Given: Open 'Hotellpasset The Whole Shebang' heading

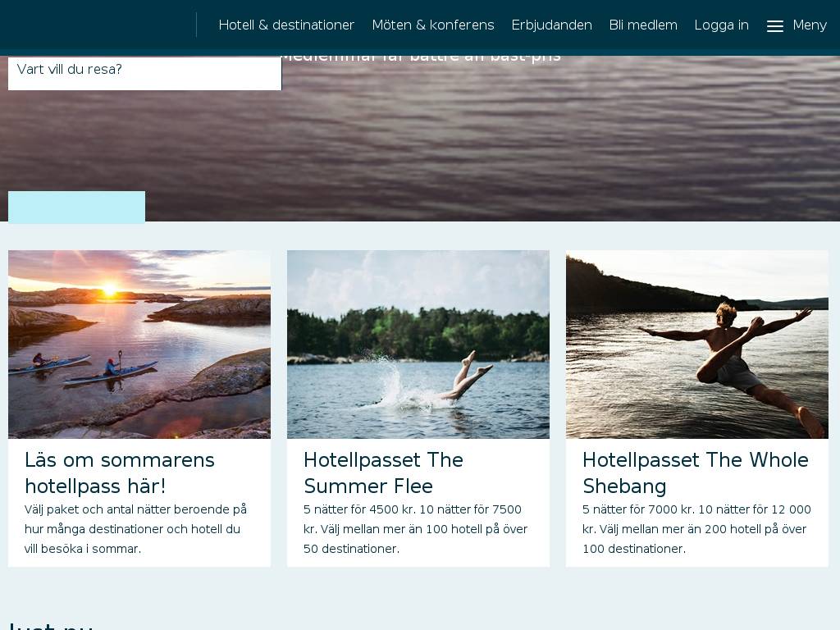Looking at the screenshot, I should [x=696, y=473].
